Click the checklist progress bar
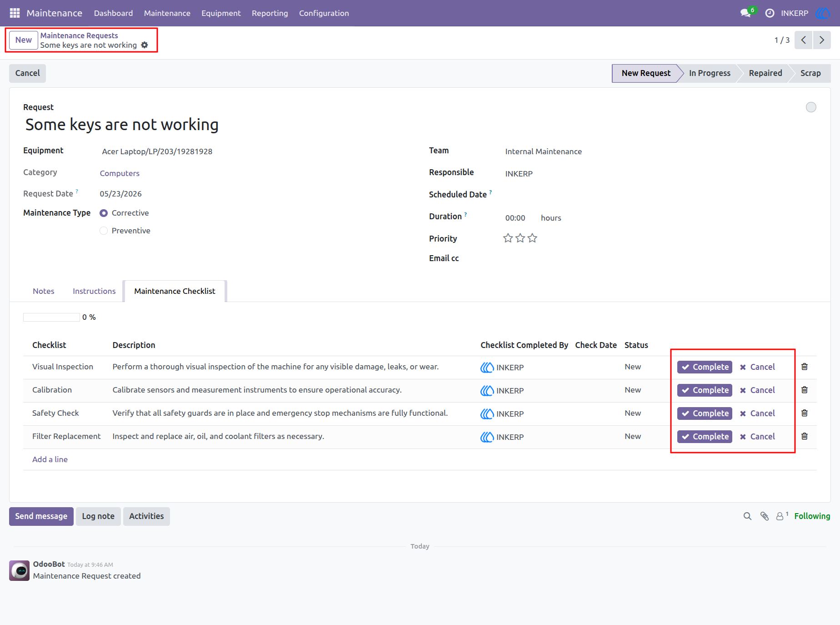This screenshot has height=625, width=840. click(51, 317)
